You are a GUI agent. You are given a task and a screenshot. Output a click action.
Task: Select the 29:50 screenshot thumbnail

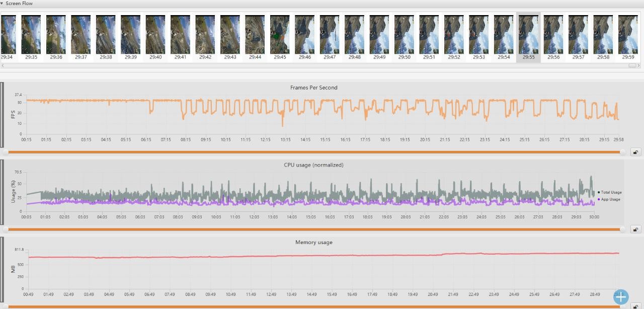[x=404, y=35]
